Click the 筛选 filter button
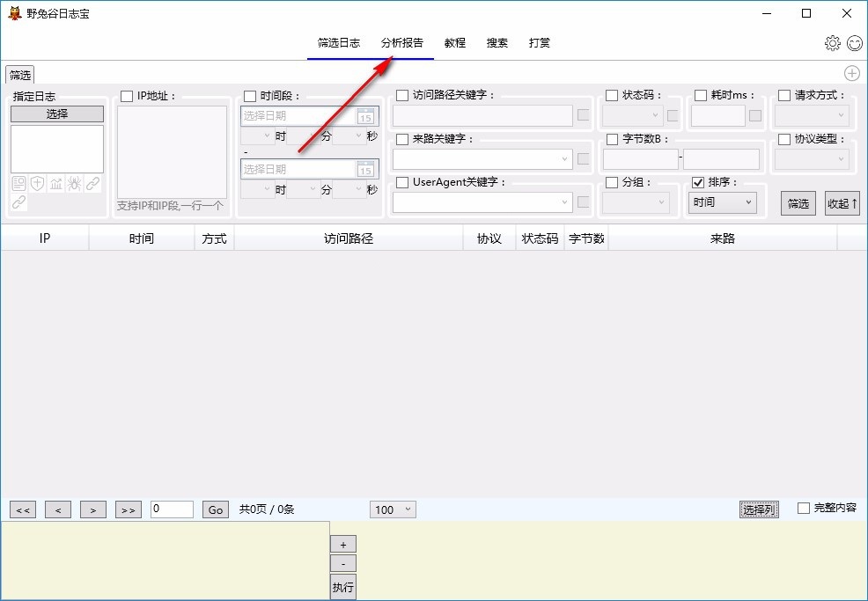The width and height of the screenshot is (868, 601). tap(798, 203)
